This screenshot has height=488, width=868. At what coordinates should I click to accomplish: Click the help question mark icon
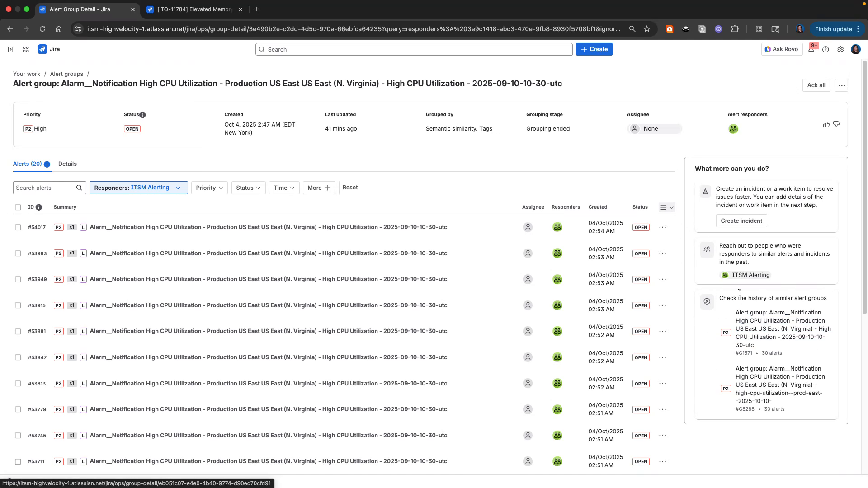tap(826, 49)
